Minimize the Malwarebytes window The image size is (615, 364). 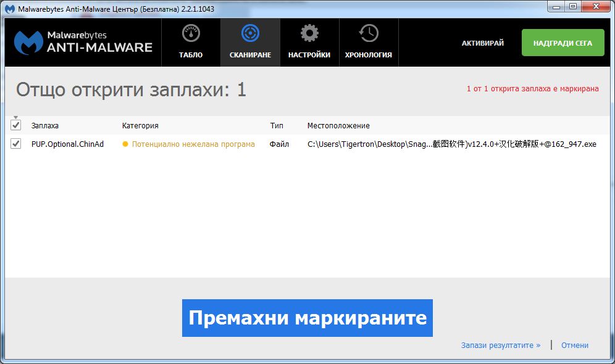(x=556, y=6)
